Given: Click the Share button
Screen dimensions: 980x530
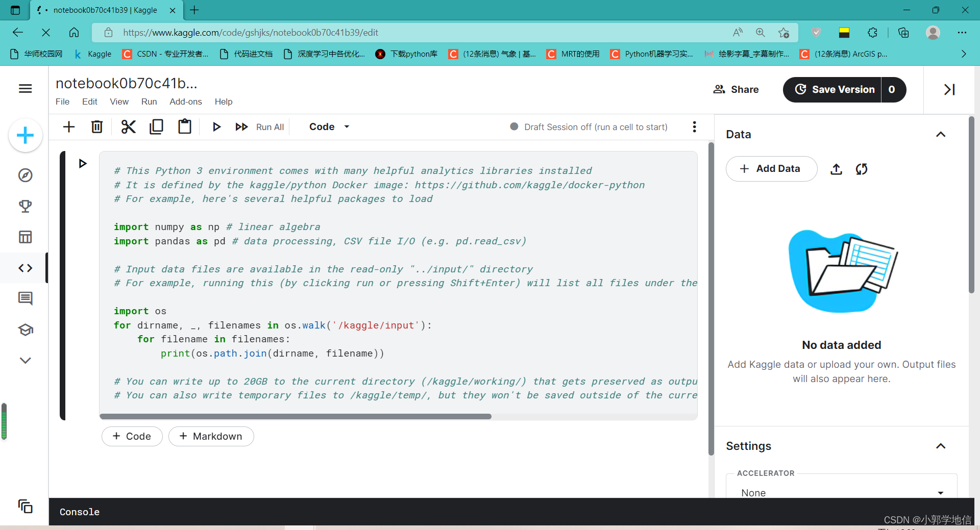Looking at the screenshot, I should click(x=736, y=89).
